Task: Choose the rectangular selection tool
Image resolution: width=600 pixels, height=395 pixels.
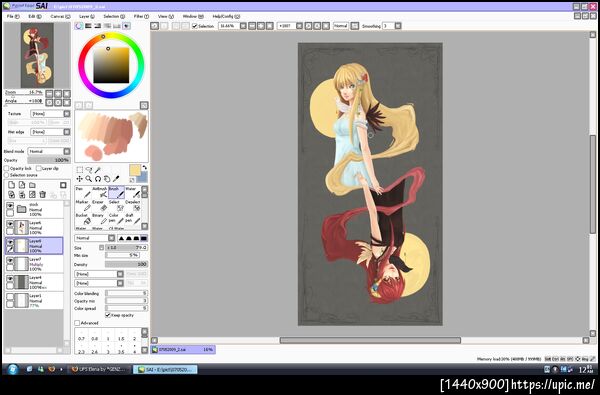Action: [x=80, y=170]
